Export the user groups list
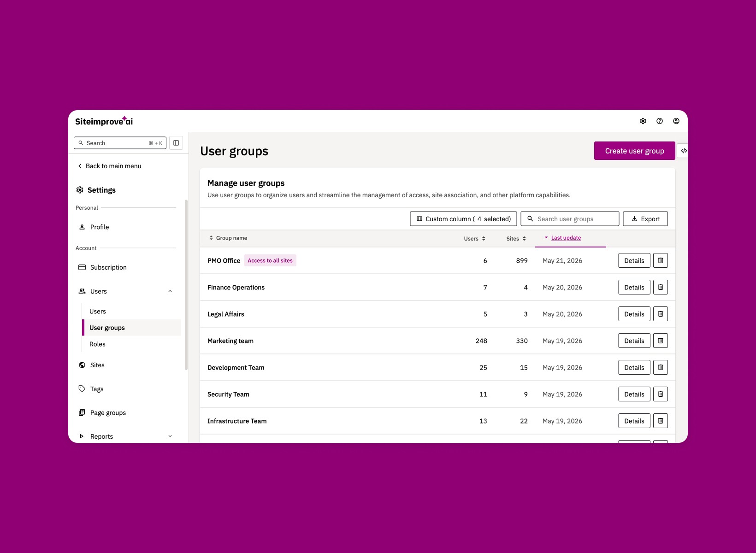The width and height of the screenshot is (756, 553). click(645, 219)
